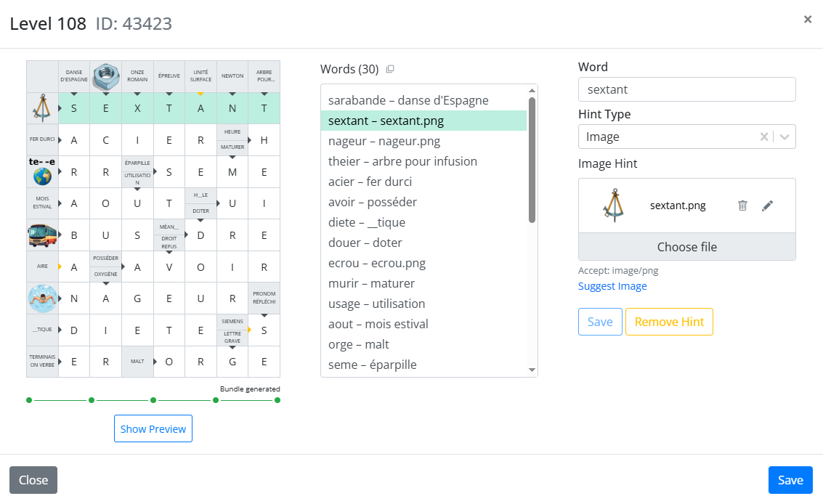Select the swimmer image clue cell
Image resolution: width=823 pixels, height=504 pixels.
pyautogui.click(x=42, y=298)
